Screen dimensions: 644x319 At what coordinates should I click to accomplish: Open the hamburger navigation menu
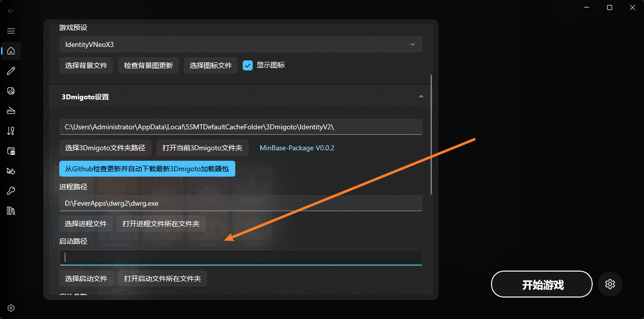pyautogui.click(x=11, y=31)
